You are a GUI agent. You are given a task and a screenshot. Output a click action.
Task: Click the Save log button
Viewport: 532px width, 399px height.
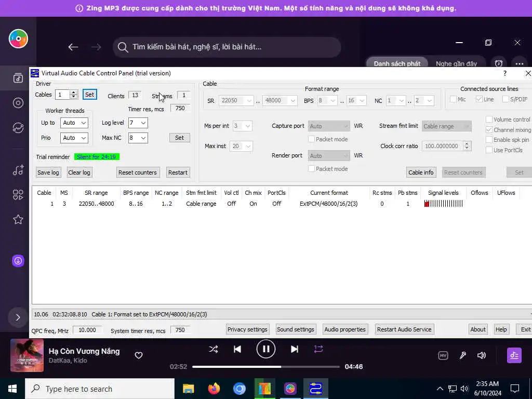point(48,172)
